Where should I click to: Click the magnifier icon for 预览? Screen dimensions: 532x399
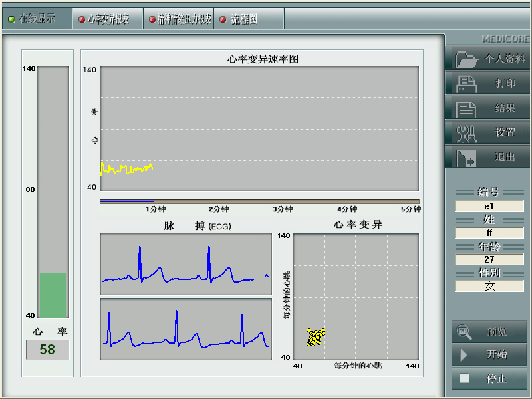pyautogui.click(x=464, y=331)
